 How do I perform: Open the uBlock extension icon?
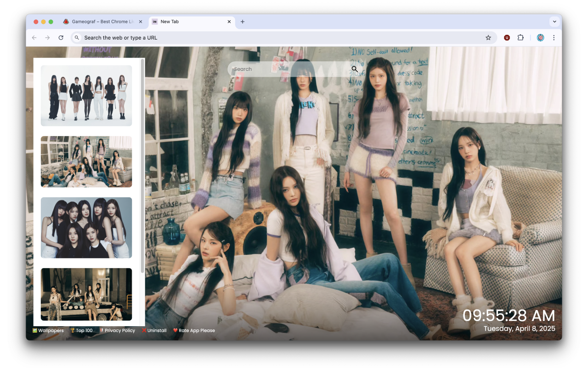(x=507, y=38)
